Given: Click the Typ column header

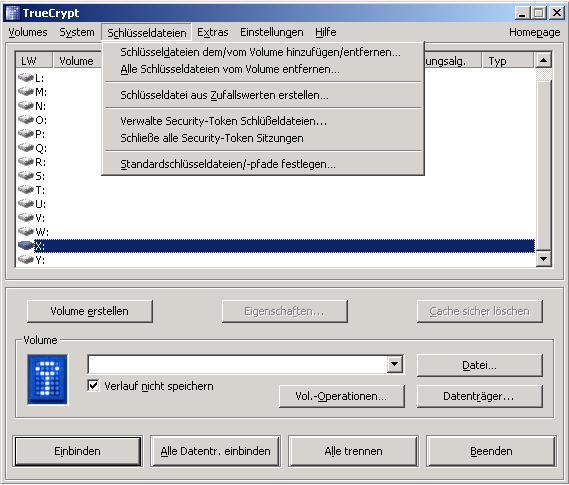Looking at the screenshot, I should click(508, 61).
